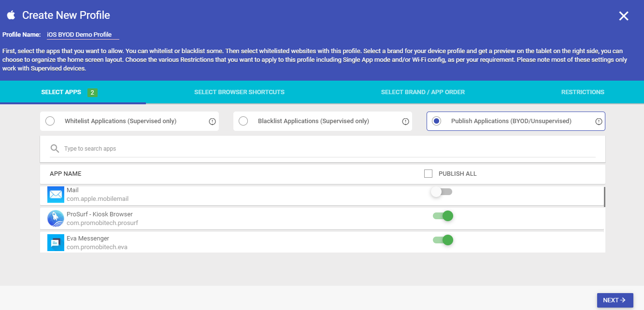Click the ProSurf - Kiosk Browser name text
The image size is (644, 310).
(x=100, y=214)
